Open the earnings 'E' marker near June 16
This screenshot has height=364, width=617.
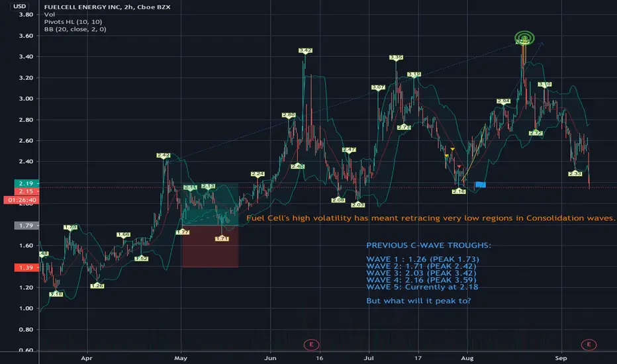point(311,344)
